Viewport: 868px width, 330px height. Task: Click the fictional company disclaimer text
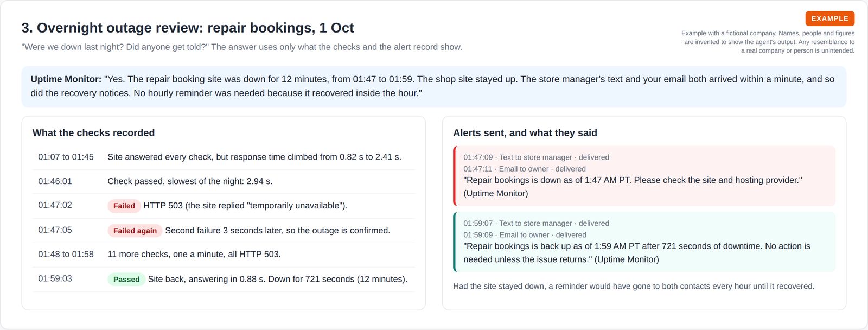pyautogui.click(x=768, y=42)
